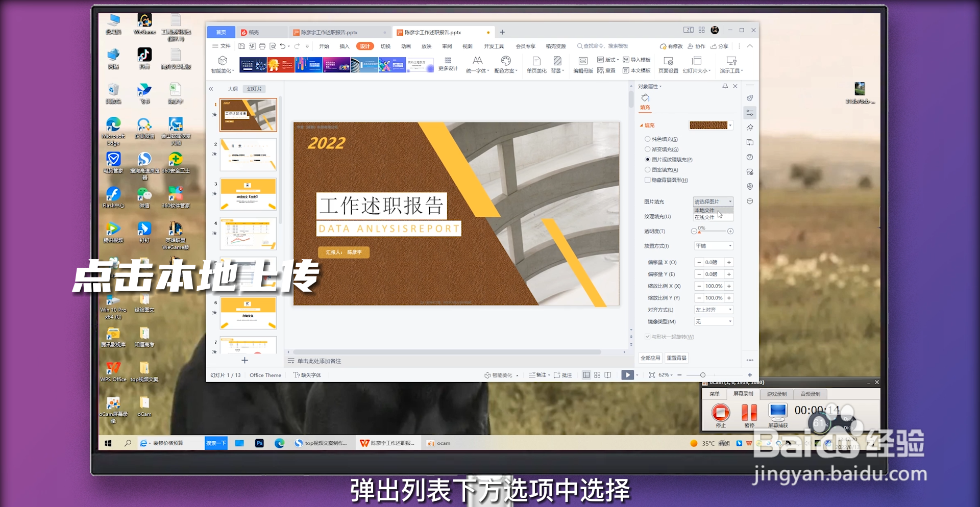
Task: Click fit-to-window icon near zoom
Action: 652,375
